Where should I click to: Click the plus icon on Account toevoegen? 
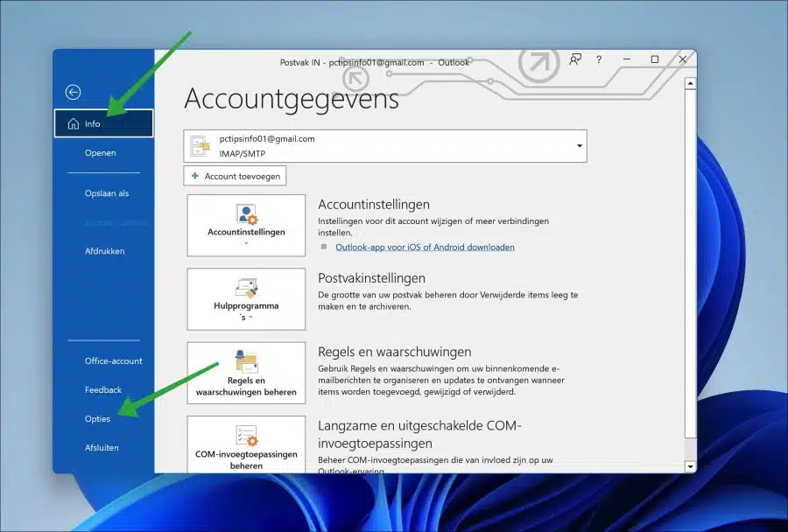coord(195,176)
